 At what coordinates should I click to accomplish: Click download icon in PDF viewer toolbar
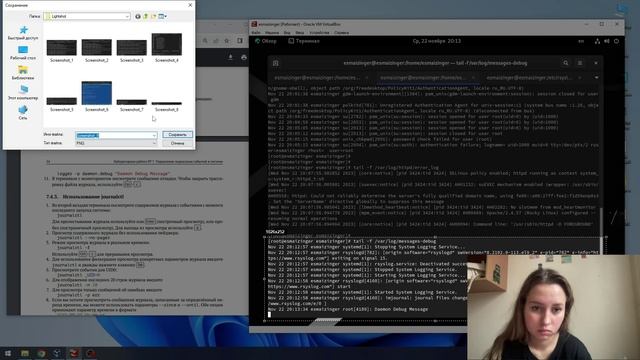231,58
